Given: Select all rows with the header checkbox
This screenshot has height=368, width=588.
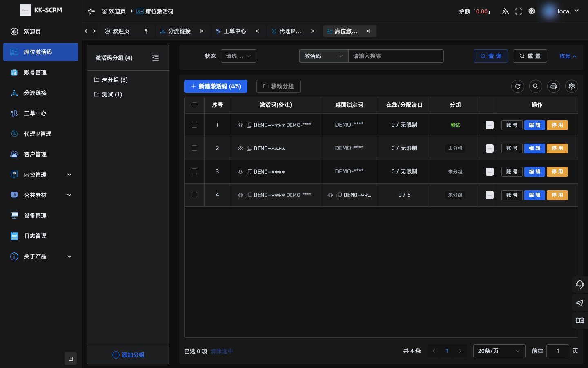Looking at the screenshot, I should point(194,105).
